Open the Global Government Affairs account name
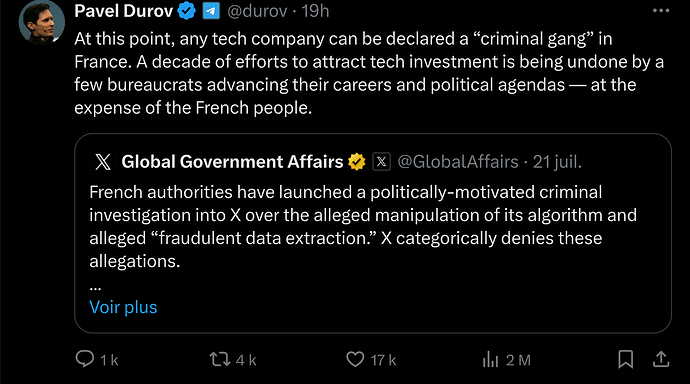 (x=232, y=162)
